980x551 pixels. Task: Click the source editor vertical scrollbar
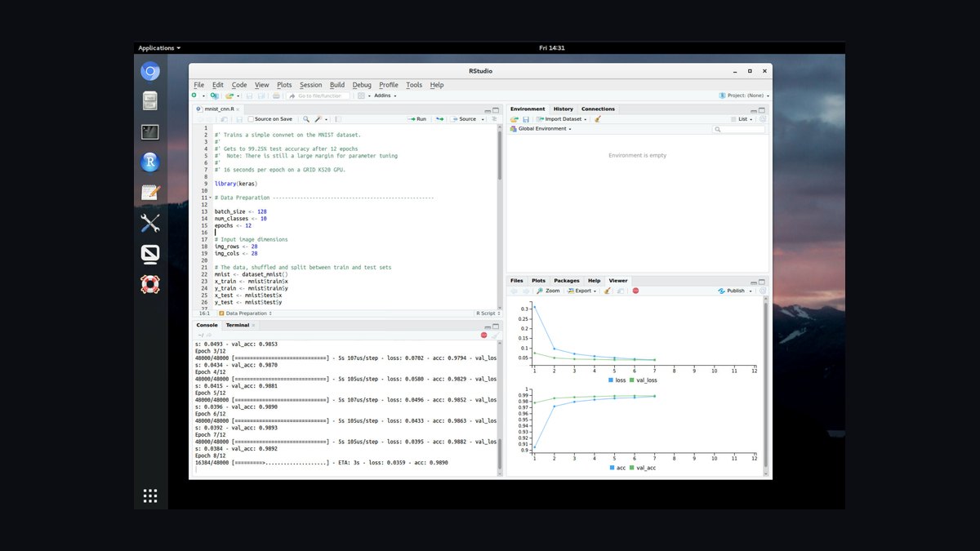point(500,217)
